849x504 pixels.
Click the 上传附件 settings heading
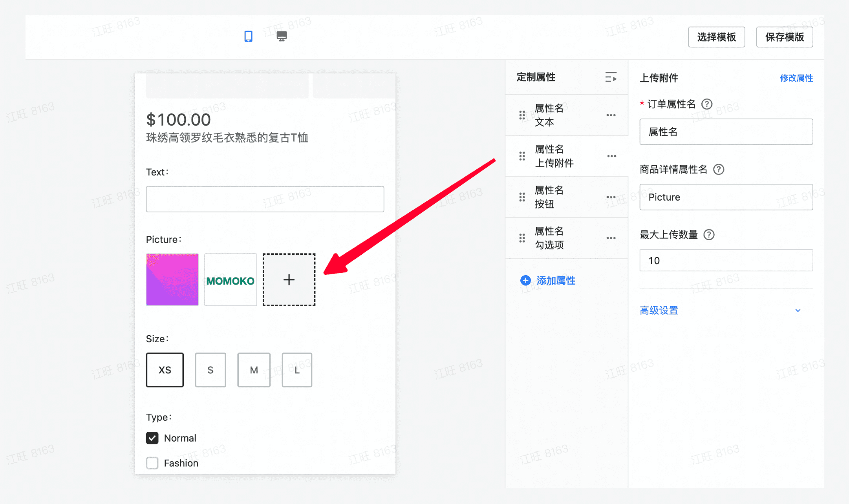pos(659,78)
